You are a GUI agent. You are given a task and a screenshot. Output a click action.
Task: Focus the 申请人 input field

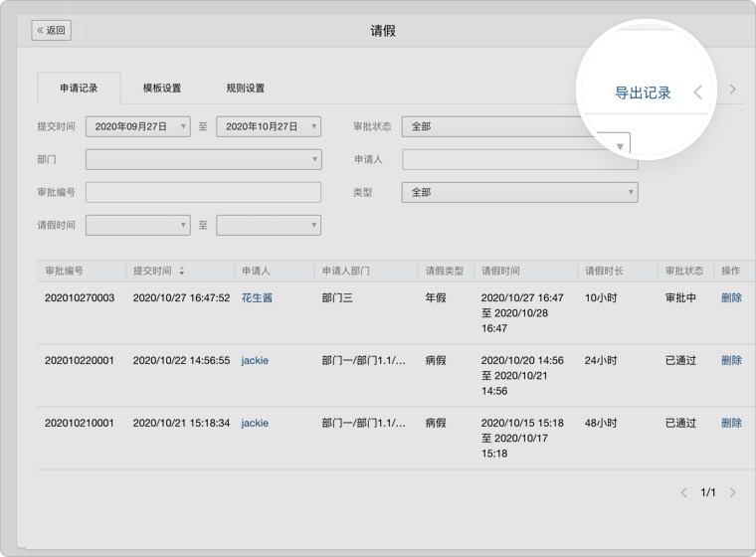pos(519,159)
